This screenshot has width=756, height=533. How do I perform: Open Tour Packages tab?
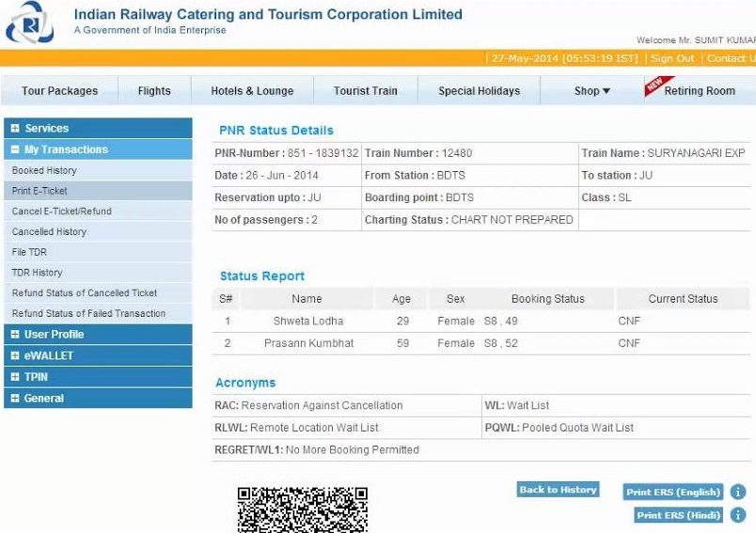[x=60, y=90]
